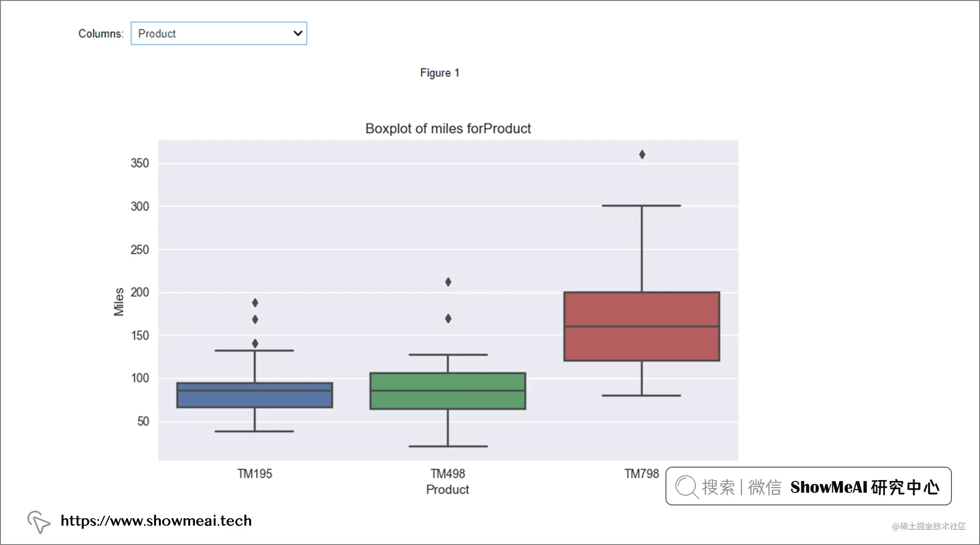Open the Columns dropdown showing Product
The width and height of the screenshot is (980, 545).
pyautogui.click(x=219, y=33)
